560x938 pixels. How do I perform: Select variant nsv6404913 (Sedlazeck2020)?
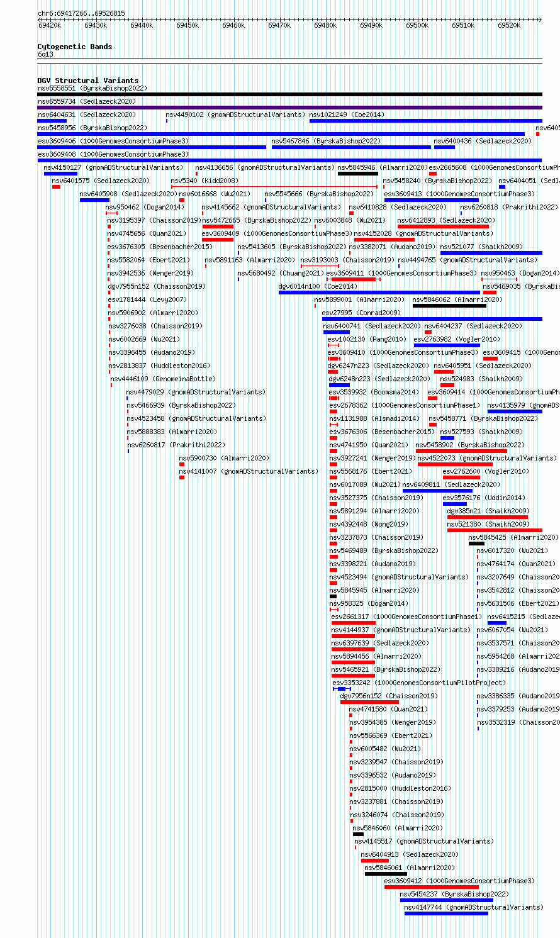coord(410,855)
